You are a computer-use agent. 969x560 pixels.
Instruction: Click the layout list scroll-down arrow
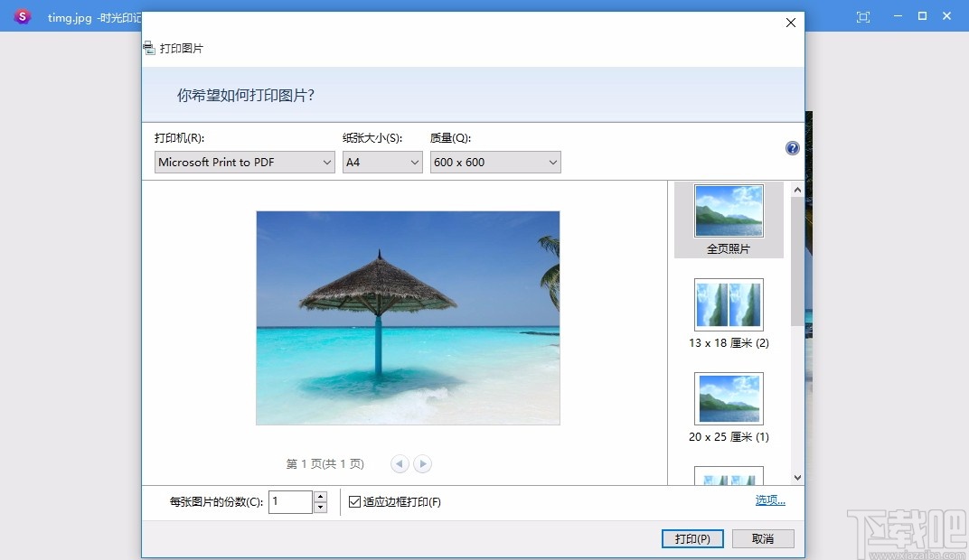[x=796, y=477]
